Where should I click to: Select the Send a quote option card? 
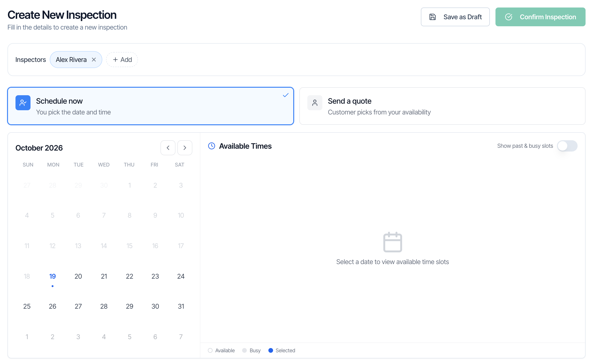point(442,106)
